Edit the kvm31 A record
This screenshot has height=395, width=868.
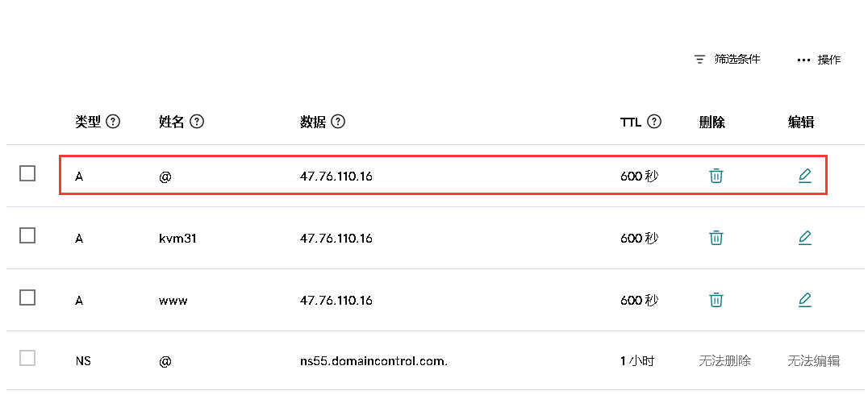click(x=805, y=238)
